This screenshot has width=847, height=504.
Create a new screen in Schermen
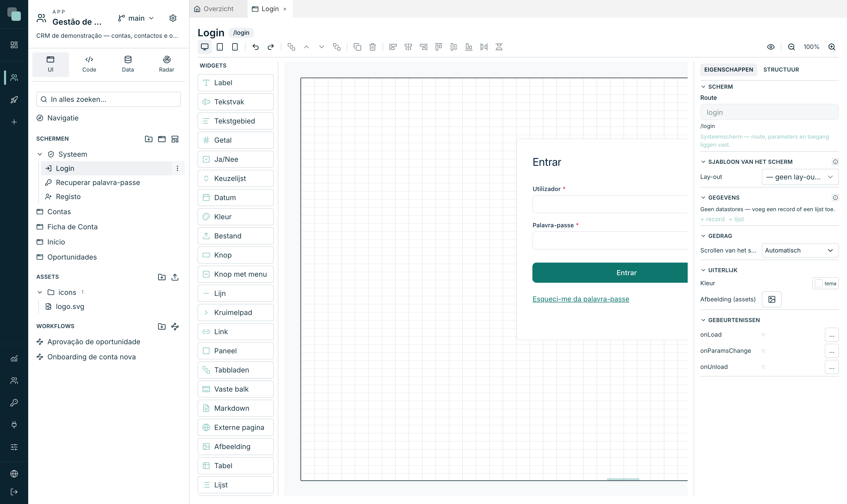pos(162,139)
